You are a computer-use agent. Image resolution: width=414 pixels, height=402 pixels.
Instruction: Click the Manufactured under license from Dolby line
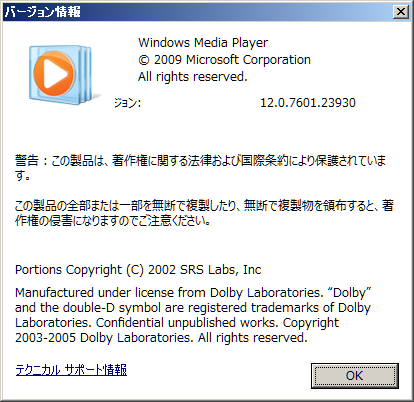click(193, 293)
